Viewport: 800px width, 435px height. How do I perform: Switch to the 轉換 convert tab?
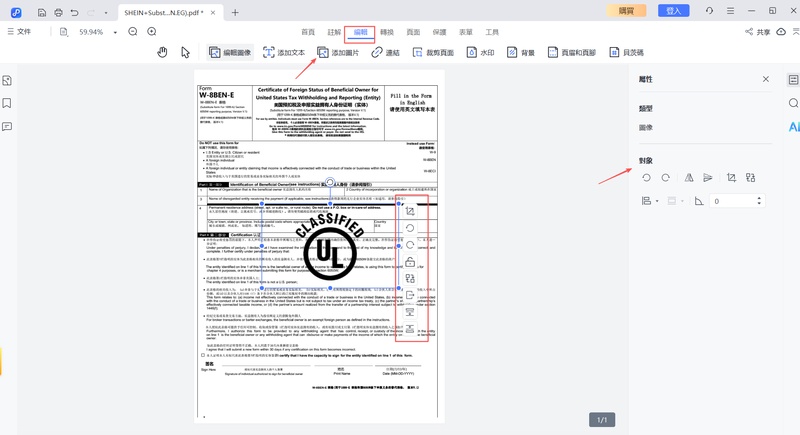click(388, 32)
